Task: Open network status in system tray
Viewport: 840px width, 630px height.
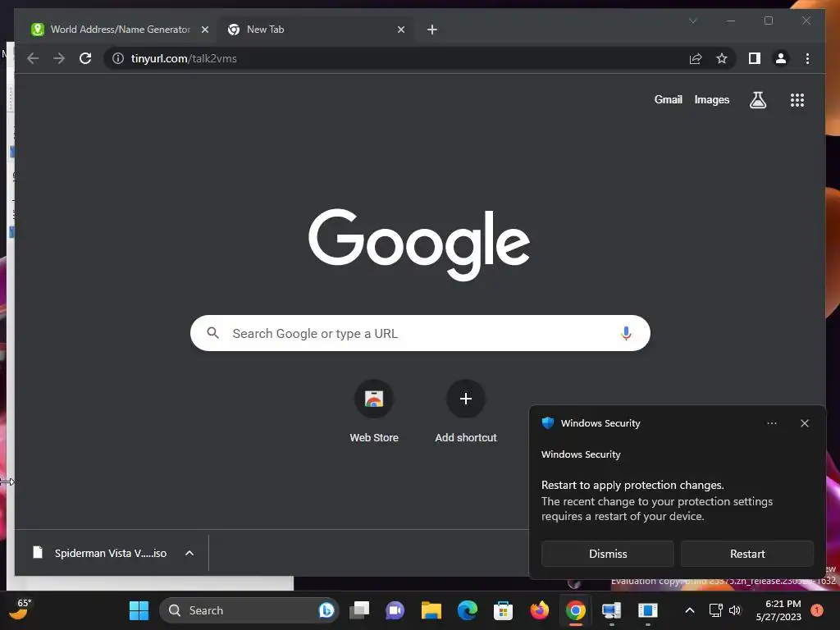Action: (715, 610)
